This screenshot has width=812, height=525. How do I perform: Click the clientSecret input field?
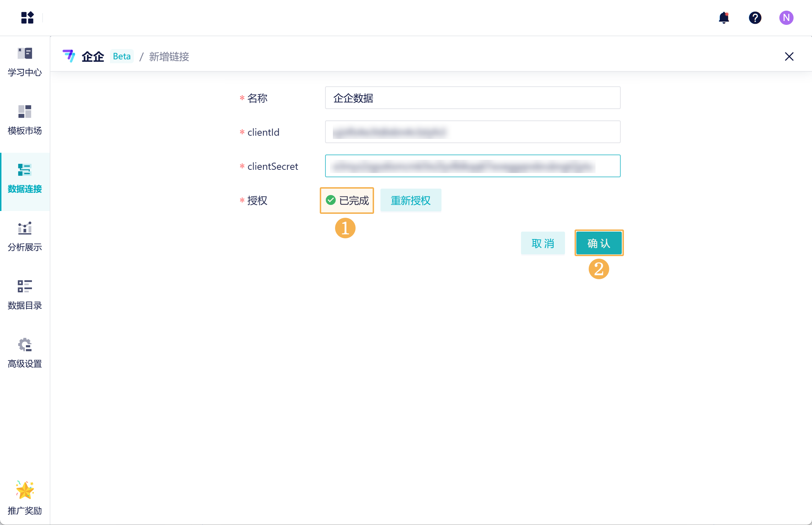(472, 166)
